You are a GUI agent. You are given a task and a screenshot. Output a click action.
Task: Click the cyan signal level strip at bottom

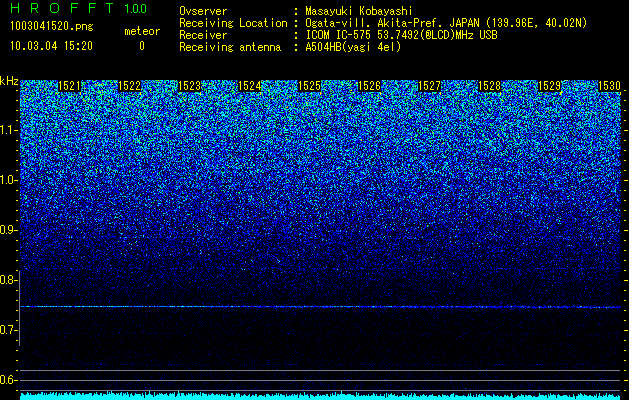pyautogui.click(x=320, y=396)
